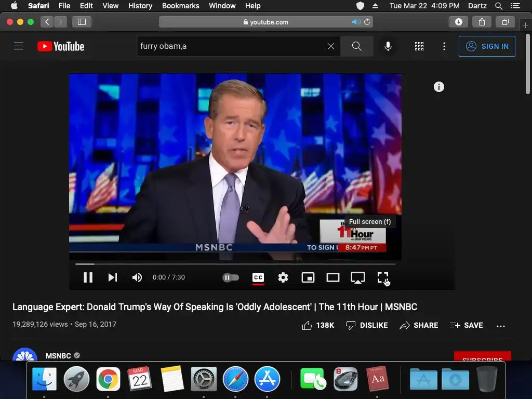This screenshot has width=532, height=399.
Task: Reload the YouTube page
Action: pos(367,22)
